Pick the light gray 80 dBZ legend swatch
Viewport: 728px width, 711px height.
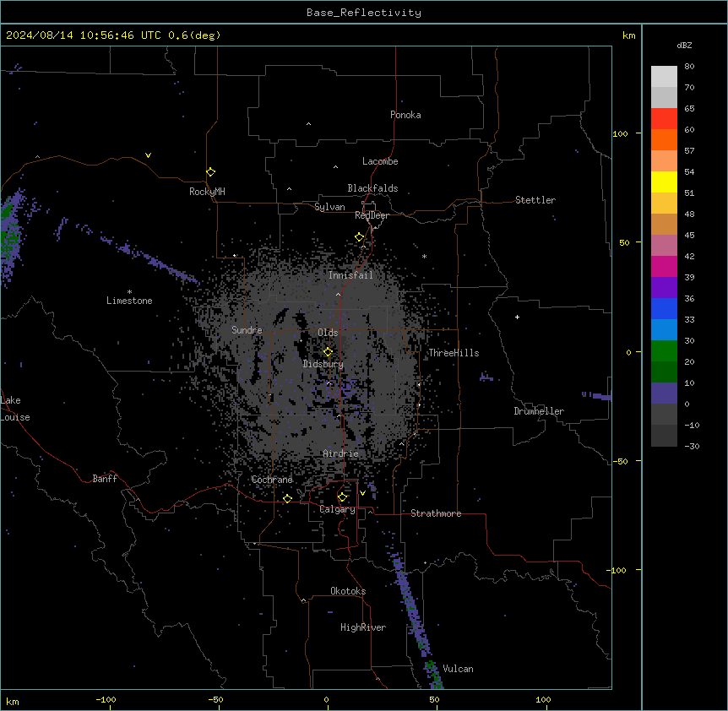664,77
